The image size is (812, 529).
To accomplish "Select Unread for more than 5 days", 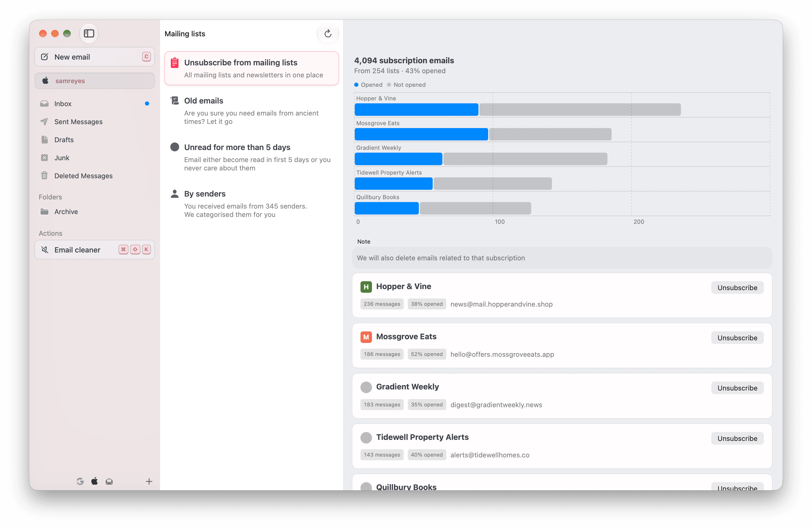I will pyautogui.click(x=251, y=157).
